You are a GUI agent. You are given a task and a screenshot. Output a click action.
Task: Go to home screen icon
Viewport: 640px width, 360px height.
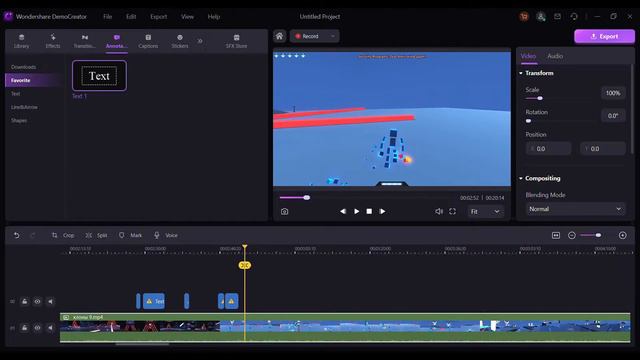[x=279, y=36]
